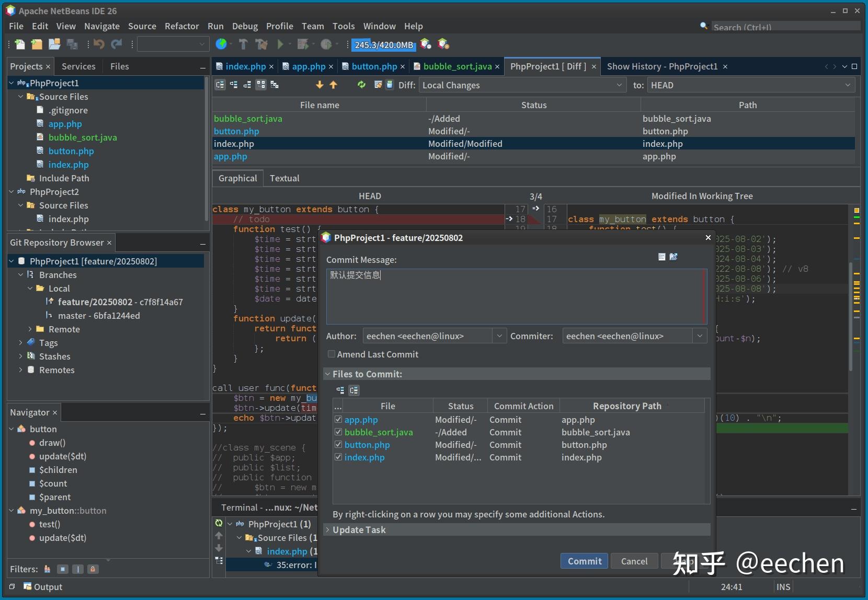This screenshot has height=600, width=868.
Task: Switch to the Textual diff tab
Action: coord(284,178)
